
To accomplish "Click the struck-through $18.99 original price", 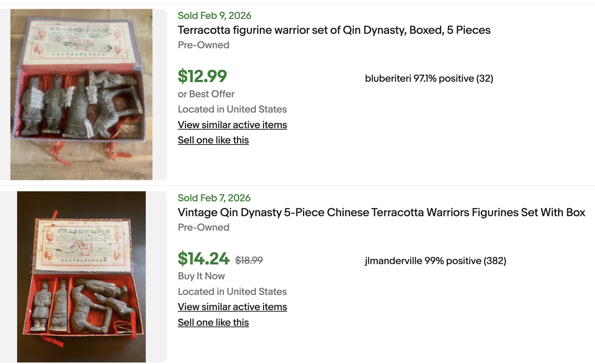I will (249, 260).
